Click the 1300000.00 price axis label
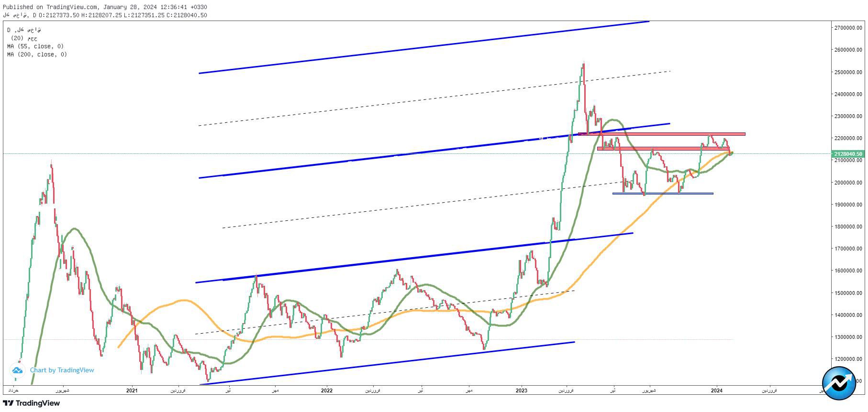The height and width of the screenshot is (412, 868). [x=848, y=337]
